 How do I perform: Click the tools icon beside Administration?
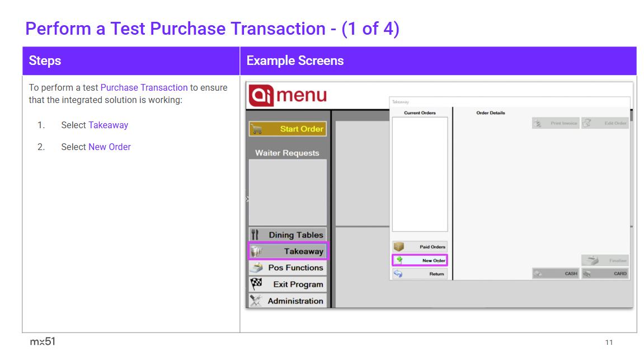(255, 301)
